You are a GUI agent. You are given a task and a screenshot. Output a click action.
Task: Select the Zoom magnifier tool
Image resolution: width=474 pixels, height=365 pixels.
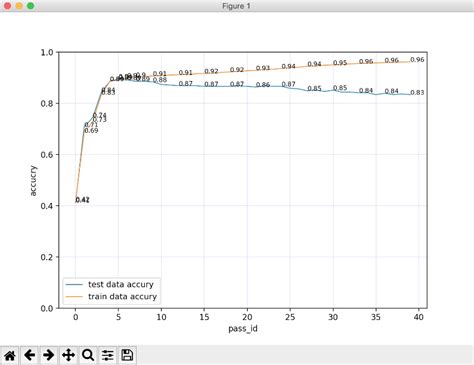(88, 355)
